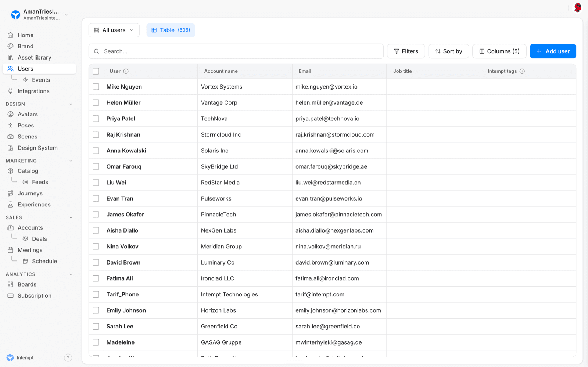Open the All users segment dropdown
This screenshot has width=588, height=367.
114,30
